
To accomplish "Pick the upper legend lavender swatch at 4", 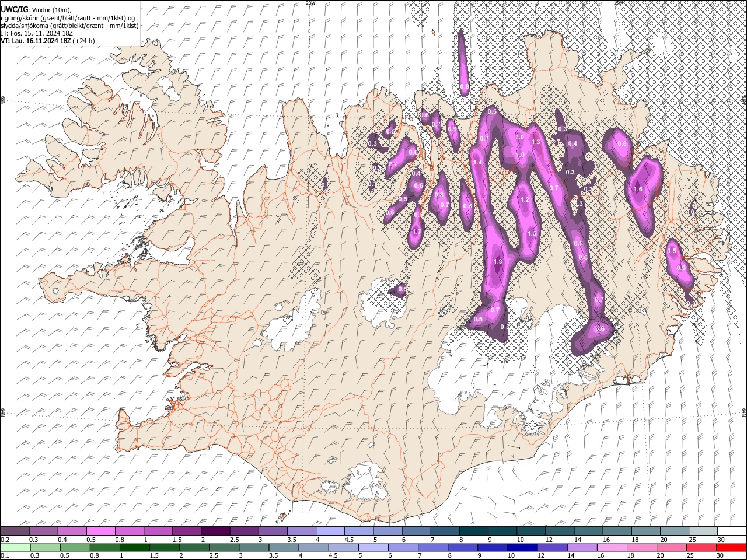I will click(x=329, y=531).
